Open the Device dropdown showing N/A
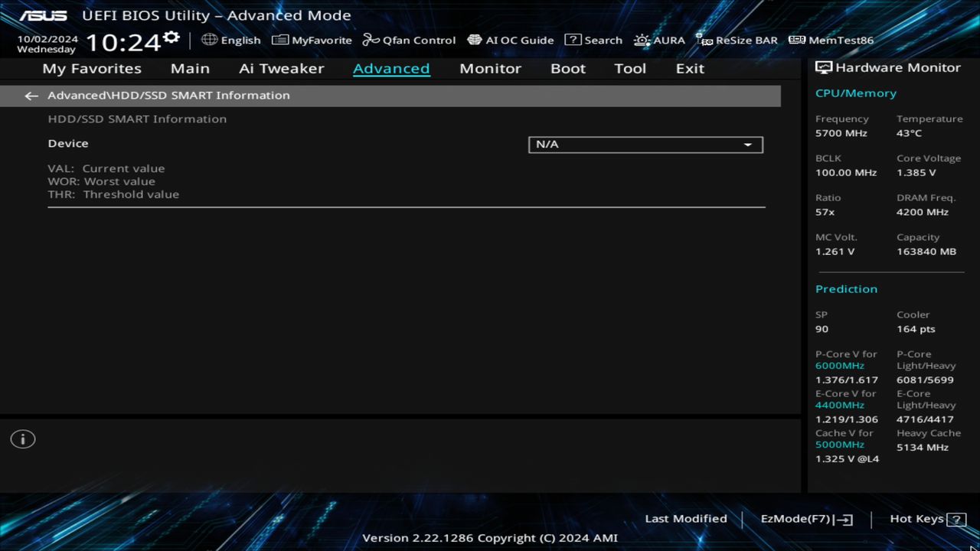Screen dimensions: 980x551 click(x=645, y=144)
